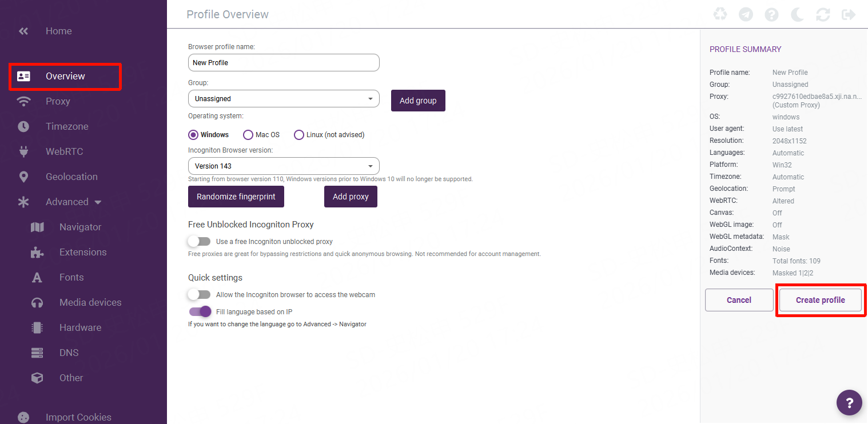Enable the free Incogniton unblocked proxy toggle
This screenshot has width=868, height=424.
(x=199, y=242)
